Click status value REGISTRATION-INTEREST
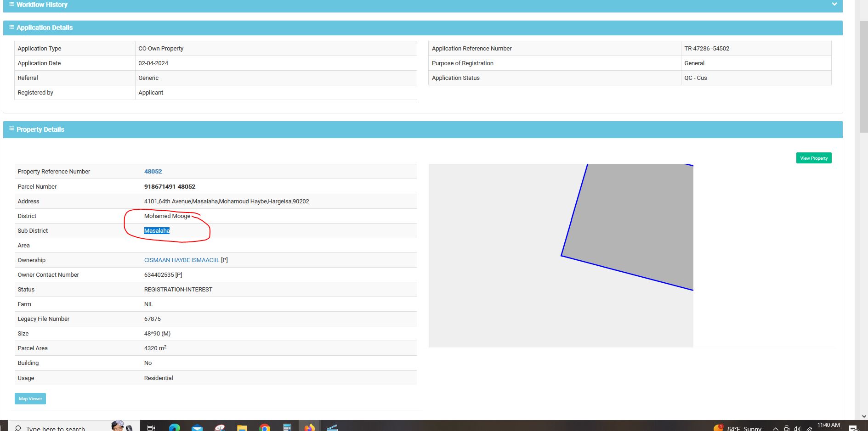This screenshot has width=868, height=431. point(178,289)
